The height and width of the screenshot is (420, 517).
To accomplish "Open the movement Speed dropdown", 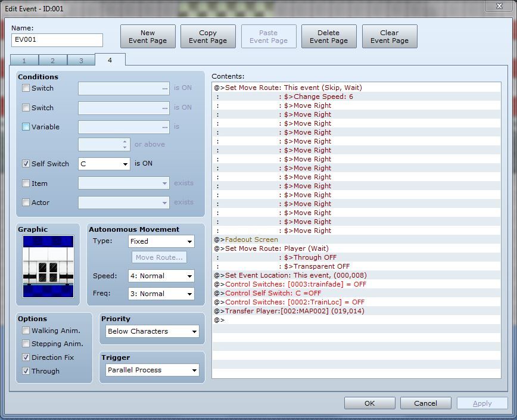I will point(161,276).
